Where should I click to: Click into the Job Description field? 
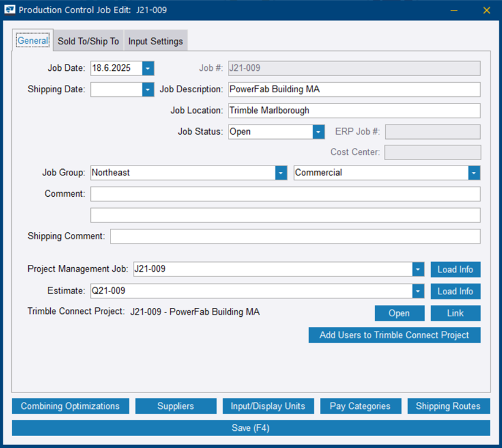coord(354,89)
